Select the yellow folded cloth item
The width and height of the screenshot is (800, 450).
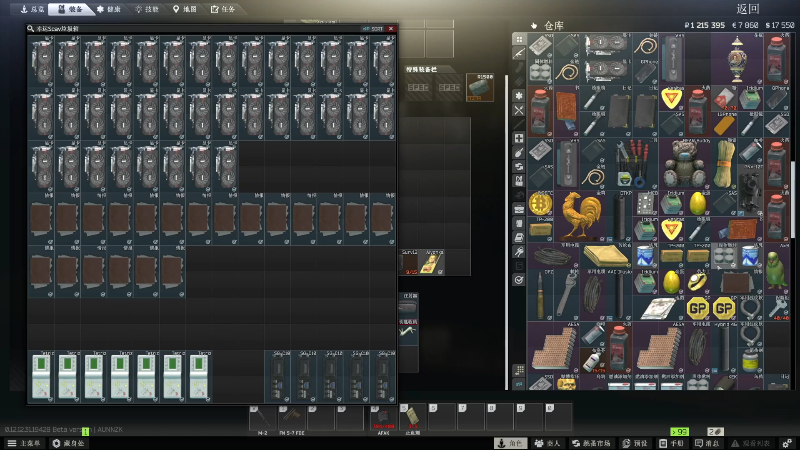[606, 256]
